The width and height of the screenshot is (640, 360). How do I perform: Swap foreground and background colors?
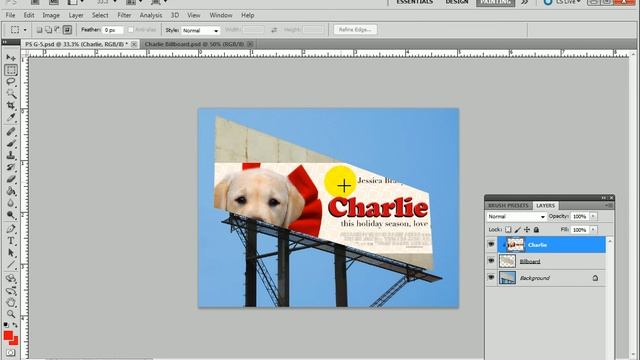pos(15,325)
